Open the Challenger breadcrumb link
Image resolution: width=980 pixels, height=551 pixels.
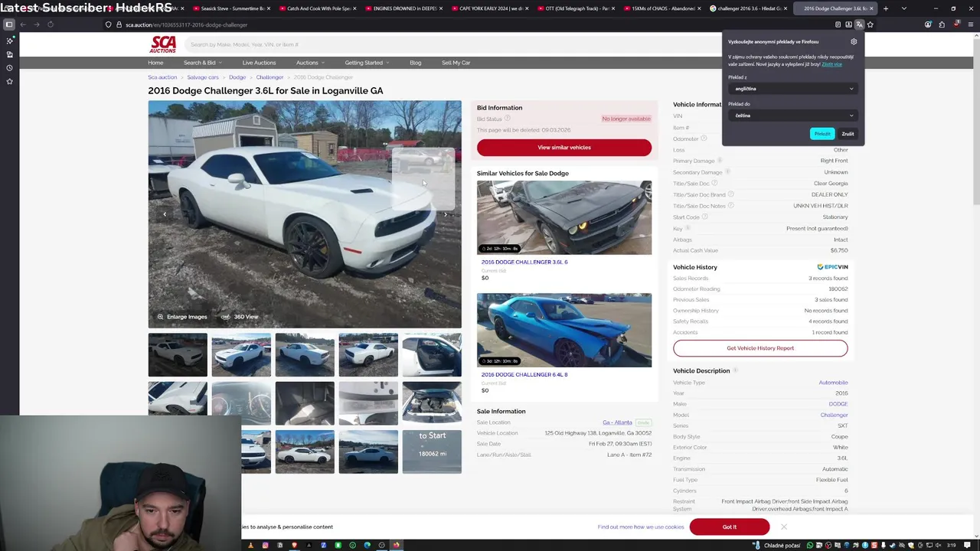[x=269, y=77]
